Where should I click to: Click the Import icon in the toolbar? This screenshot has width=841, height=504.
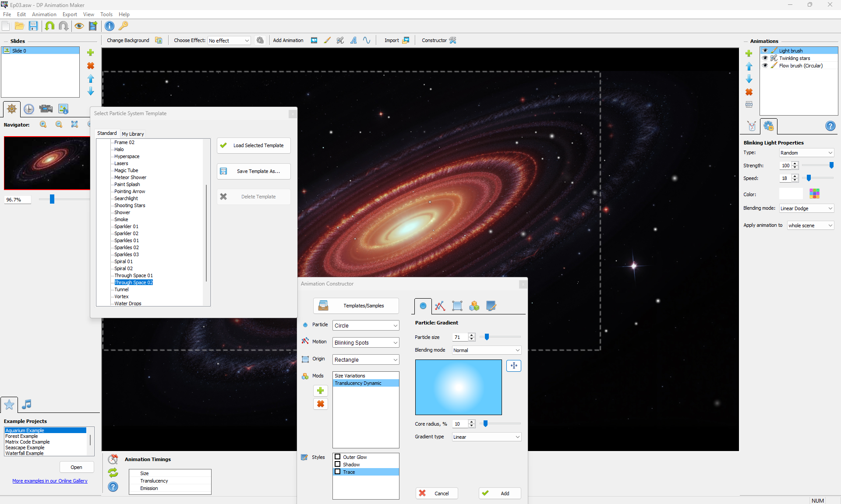(x=406, y=40)
